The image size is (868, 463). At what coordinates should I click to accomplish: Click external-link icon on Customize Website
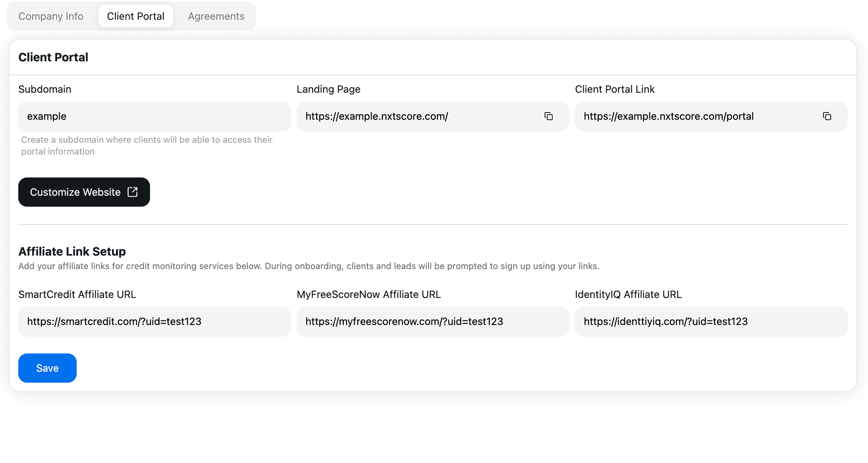132,192
